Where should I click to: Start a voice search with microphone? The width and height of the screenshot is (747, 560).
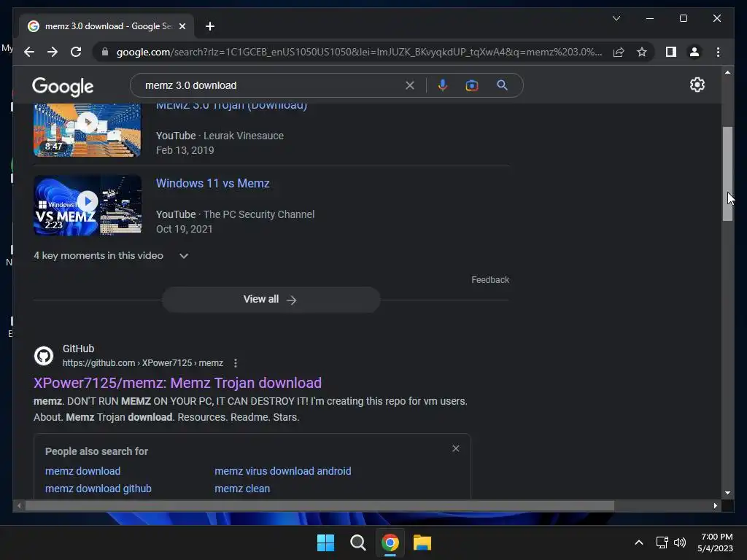click(x=443, y=85)
